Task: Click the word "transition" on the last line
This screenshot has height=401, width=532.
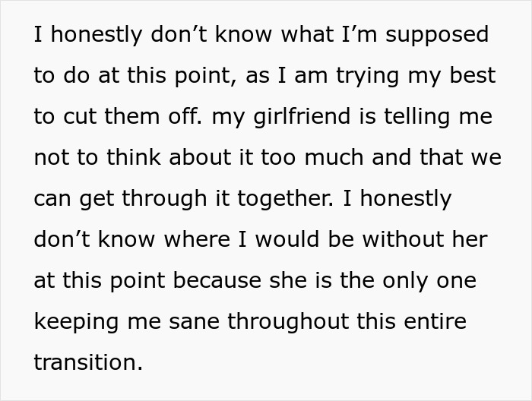Action: tap(87, 362)
